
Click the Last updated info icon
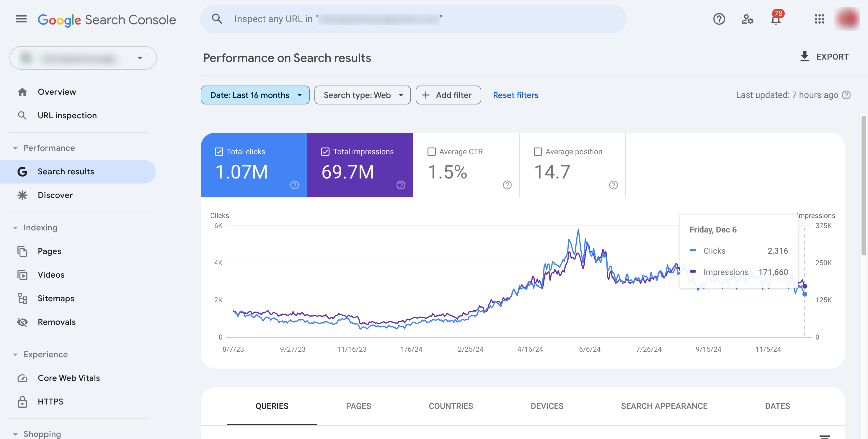point(846,95)
